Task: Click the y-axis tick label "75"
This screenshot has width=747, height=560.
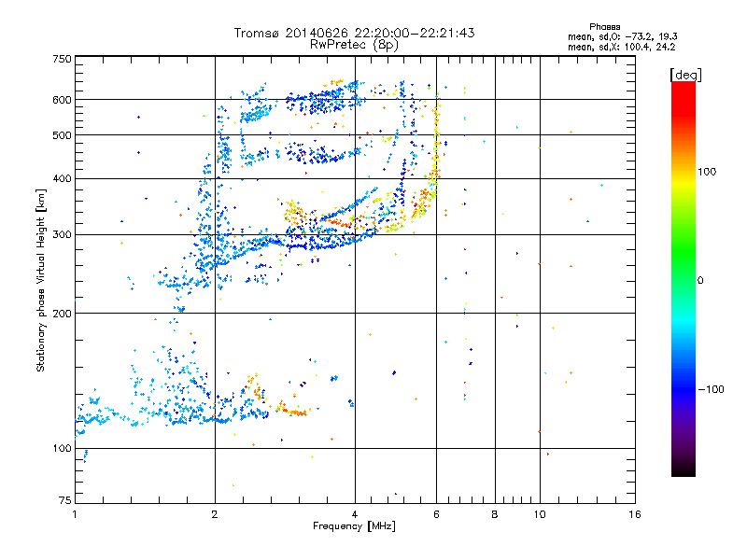Action: click(x=65, y=500)
